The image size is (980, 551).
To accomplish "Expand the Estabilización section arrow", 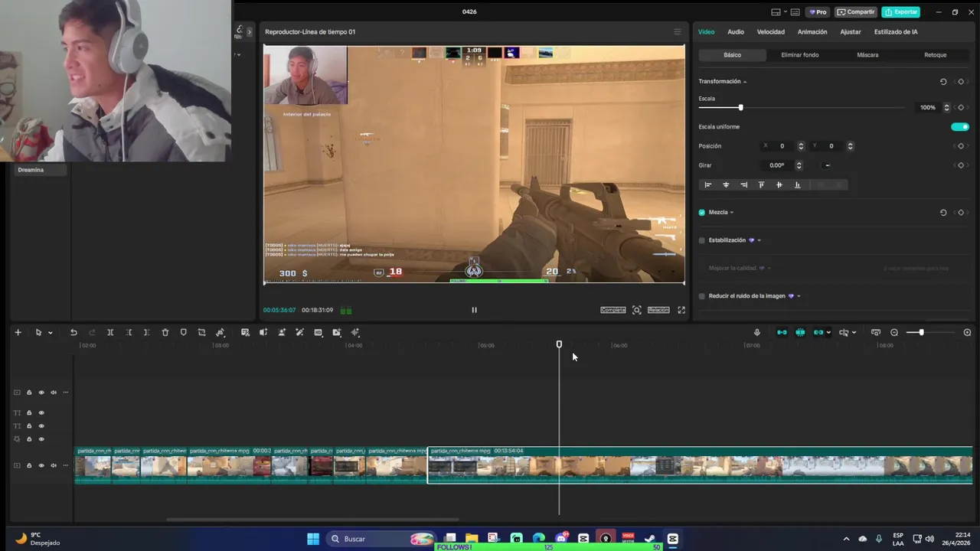I will pos(759,240).
